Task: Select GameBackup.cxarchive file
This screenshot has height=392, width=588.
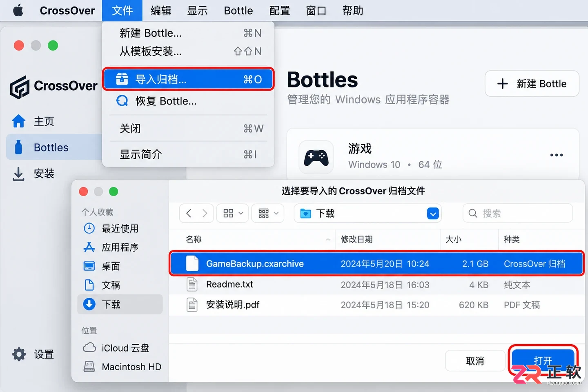Action: (x=376, y=264)
